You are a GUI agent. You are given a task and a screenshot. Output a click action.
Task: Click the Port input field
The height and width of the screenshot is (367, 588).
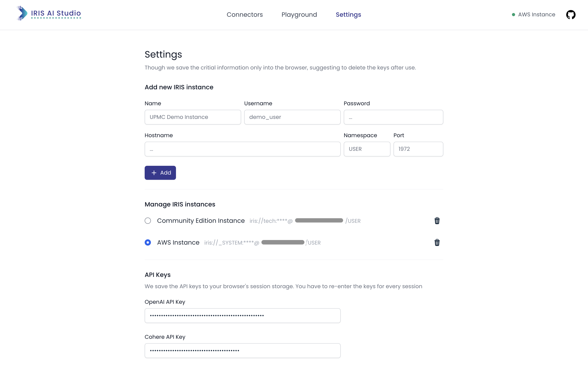[418, 149]
